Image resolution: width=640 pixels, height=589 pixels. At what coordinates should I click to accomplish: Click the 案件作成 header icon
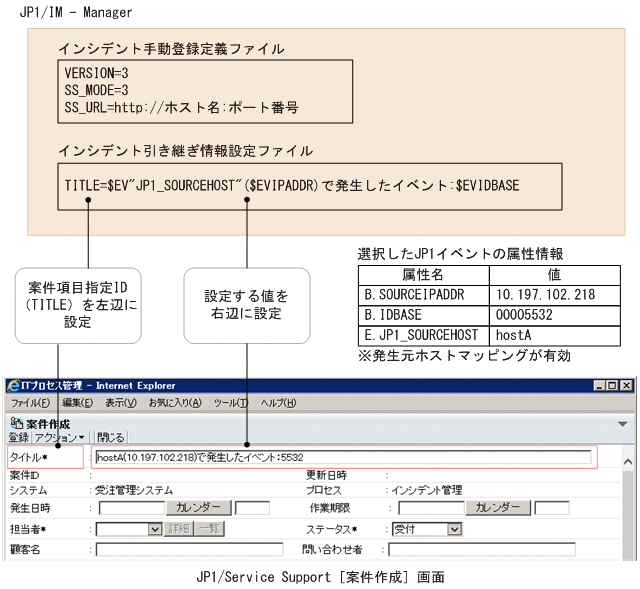17,423
